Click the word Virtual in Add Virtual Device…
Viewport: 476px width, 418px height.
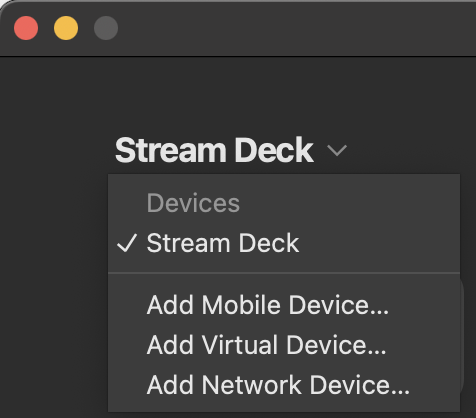[240, 345]
